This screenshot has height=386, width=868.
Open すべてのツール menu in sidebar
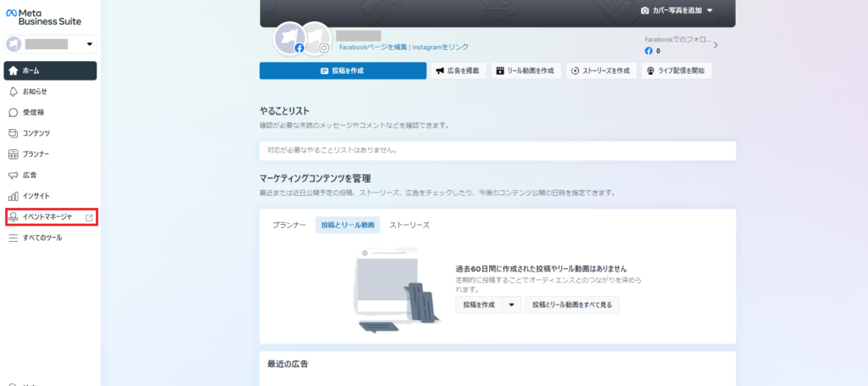click(42, 238)
